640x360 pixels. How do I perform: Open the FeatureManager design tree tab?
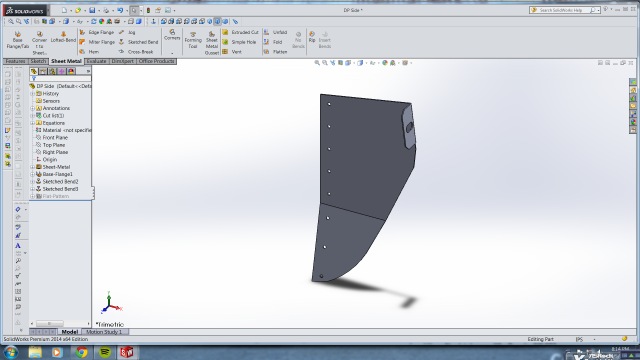pyautogui.click(x=34, y=71)
